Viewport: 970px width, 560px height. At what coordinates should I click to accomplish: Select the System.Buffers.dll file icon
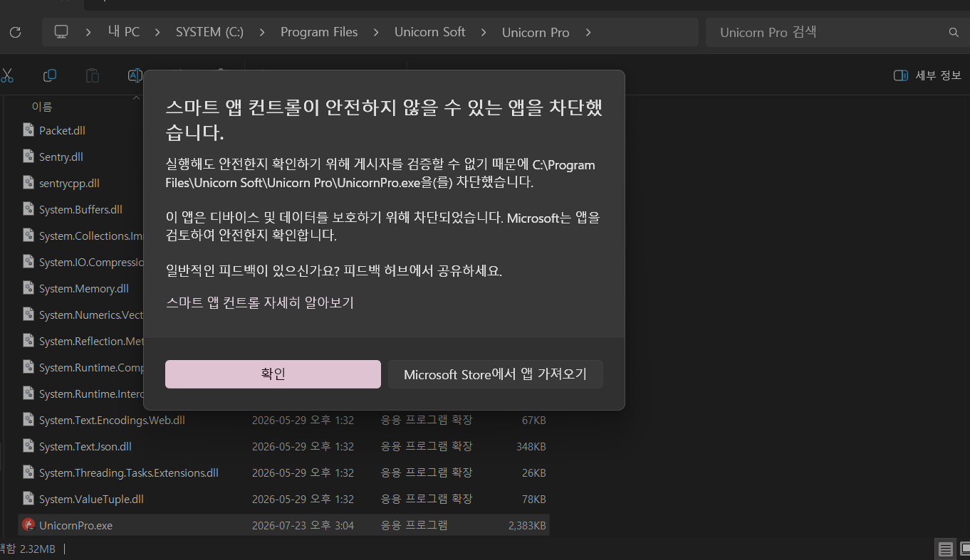(x=28, y=209)
